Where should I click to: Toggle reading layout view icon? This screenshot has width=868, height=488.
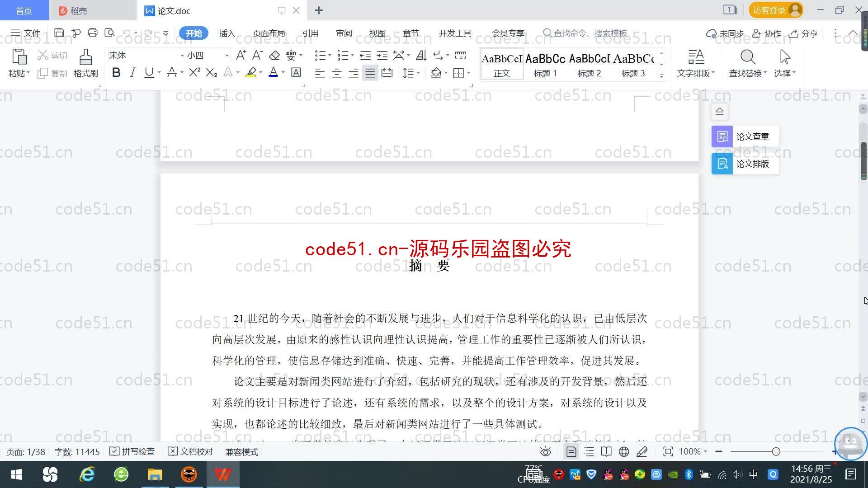click(606, 451)
